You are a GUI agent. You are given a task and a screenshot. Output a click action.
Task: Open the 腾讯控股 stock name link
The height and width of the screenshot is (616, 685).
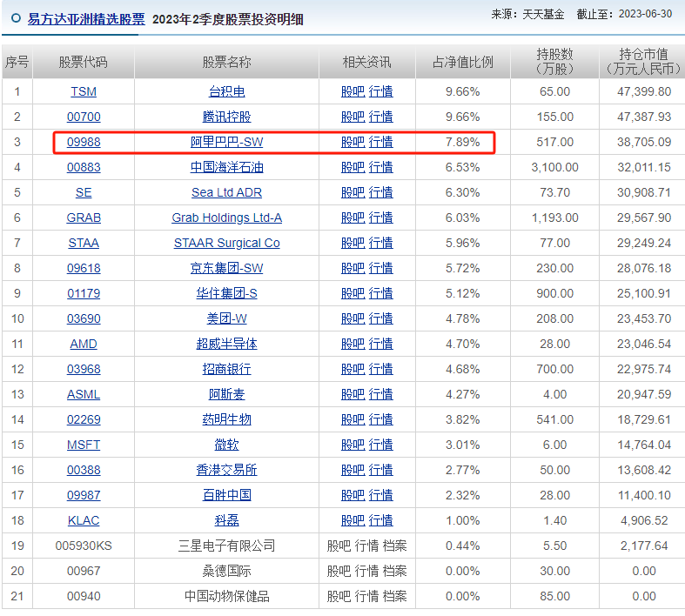click(x=226, y=117)
